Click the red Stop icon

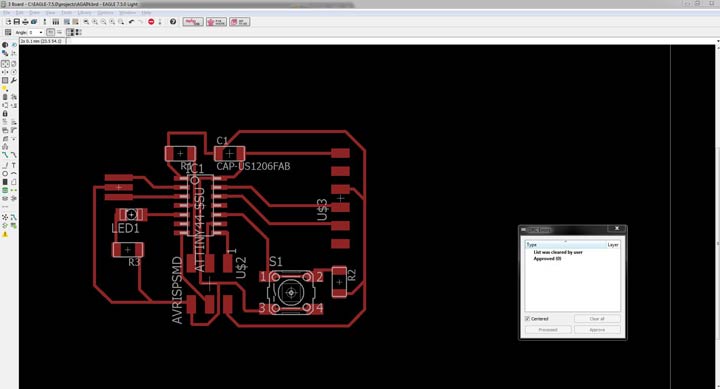point(151,22)
